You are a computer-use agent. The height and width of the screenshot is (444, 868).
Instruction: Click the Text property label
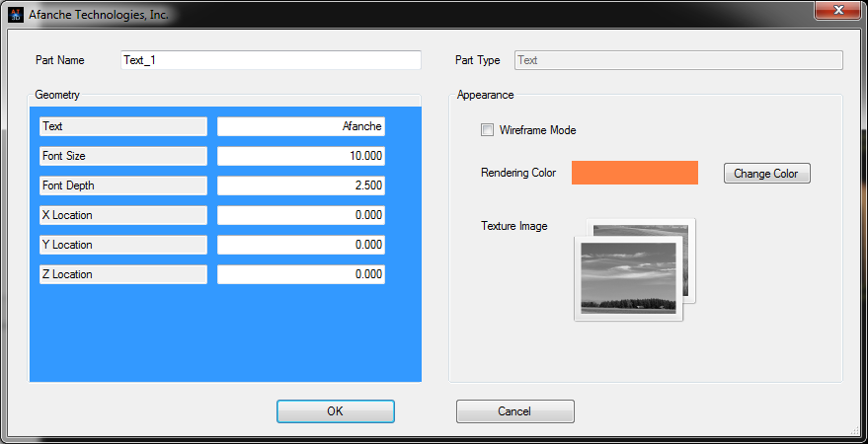pos(122,126)
